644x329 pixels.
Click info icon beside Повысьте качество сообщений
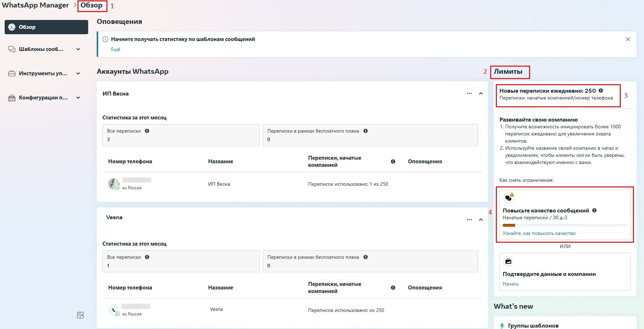click(x=594, y=210)
